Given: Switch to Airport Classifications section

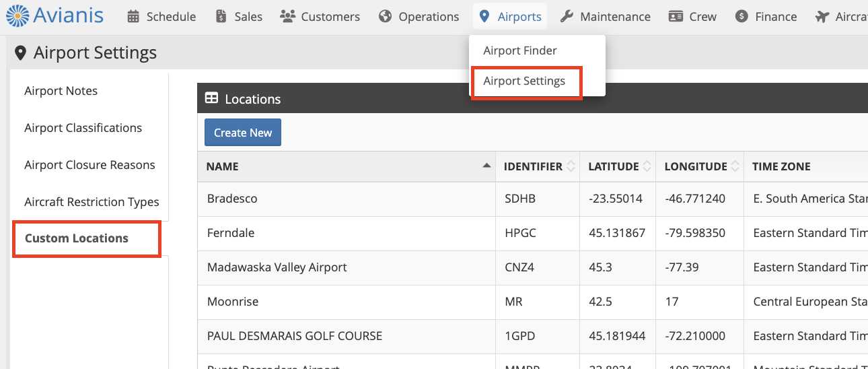Looking at the screenshot, I should coord(83,128).
